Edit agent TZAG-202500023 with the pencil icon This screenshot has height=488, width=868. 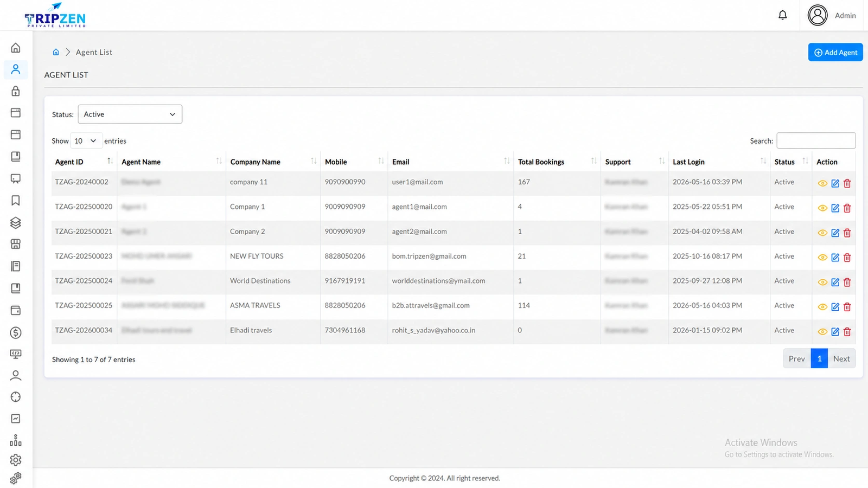point(835,258)
